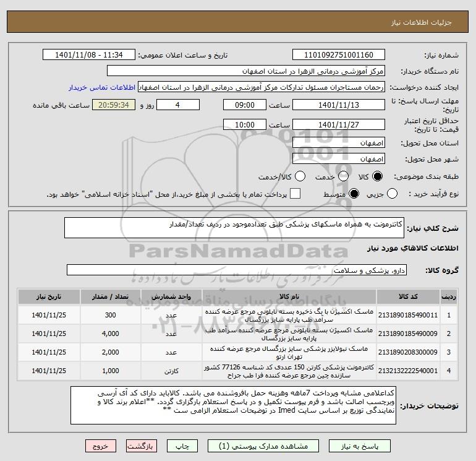
Task: Click the تعداد / مقدار column header
Action: 111,297
